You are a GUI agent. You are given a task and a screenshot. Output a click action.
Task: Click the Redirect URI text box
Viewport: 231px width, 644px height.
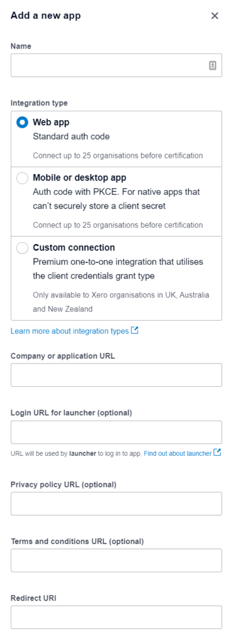pos(116,618)
